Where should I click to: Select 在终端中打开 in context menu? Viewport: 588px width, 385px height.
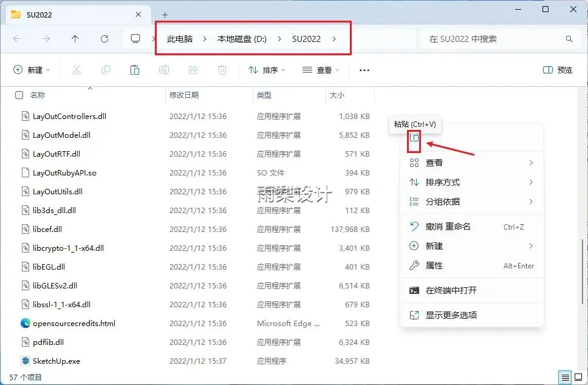point(472,290)
